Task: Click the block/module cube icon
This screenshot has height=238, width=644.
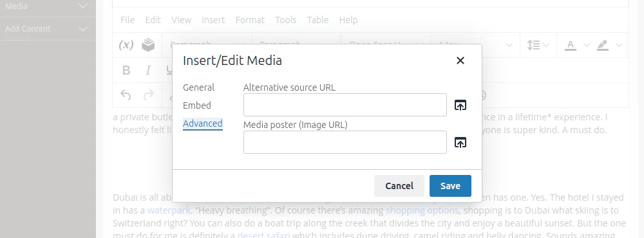Action: tap(148, 45)
